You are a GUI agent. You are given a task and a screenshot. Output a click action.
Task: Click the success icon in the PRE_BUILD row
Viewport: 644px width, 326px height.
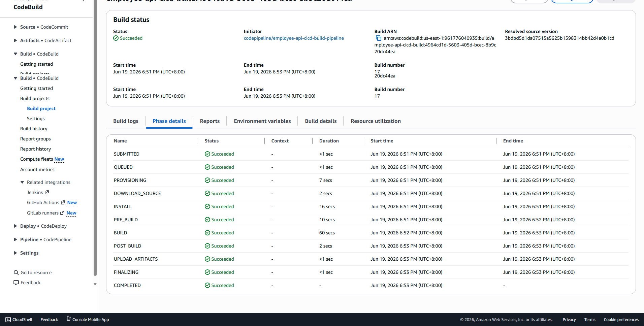[x=207, y=220]
